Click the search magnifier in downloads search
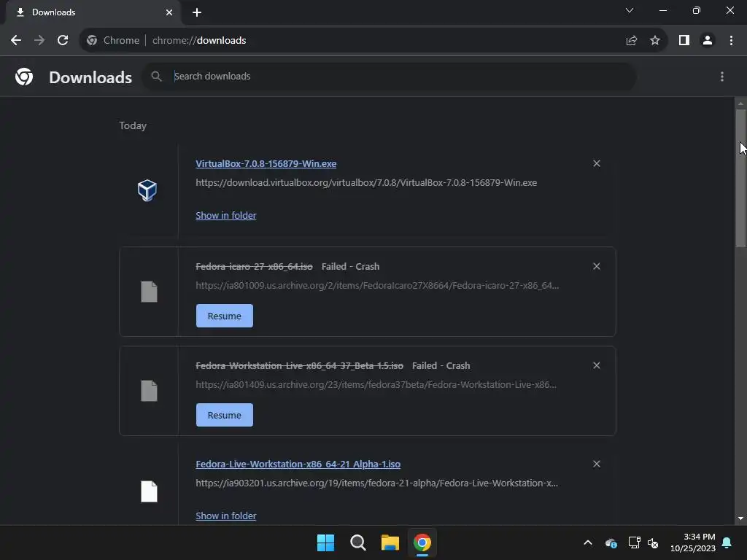 point(156,76)
